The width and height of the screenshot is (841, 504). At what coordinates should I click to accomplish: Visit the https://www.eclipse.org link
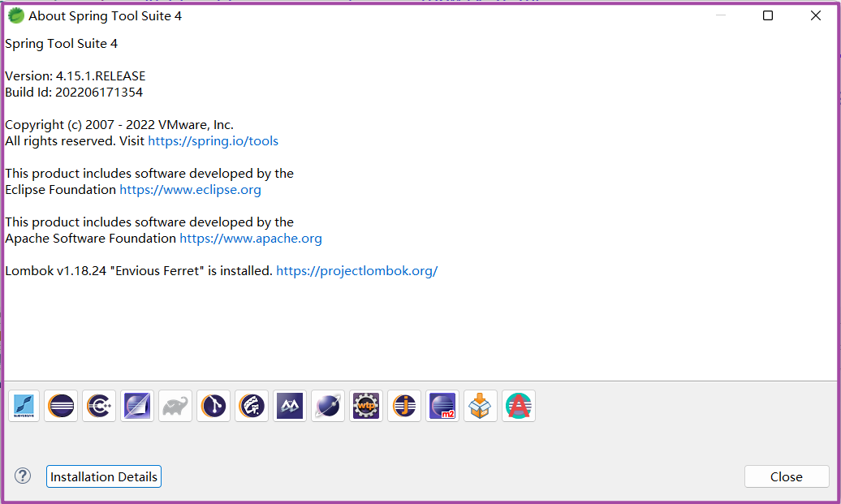pyautogui.click(x=190, y=190)
